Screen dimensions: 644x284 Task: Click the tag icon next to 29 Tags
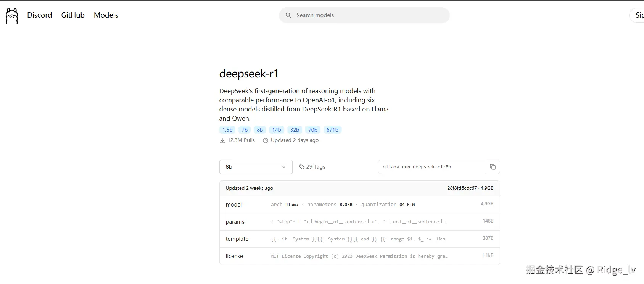pyautogui.click(x=301, y=167)
